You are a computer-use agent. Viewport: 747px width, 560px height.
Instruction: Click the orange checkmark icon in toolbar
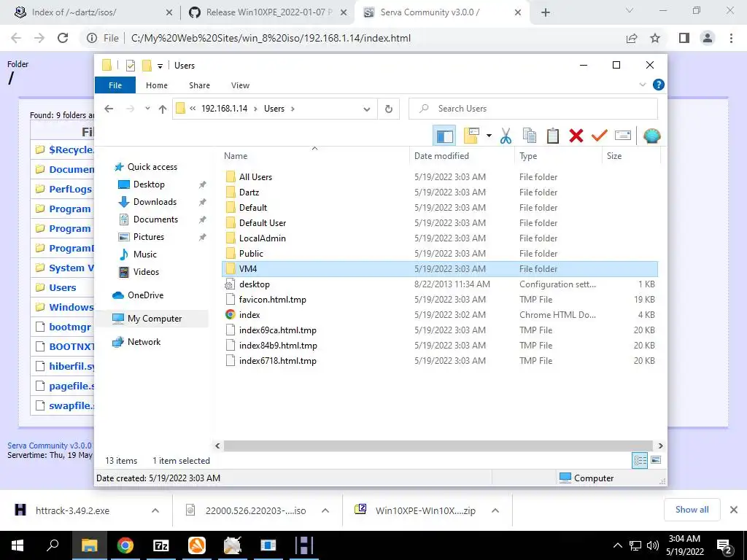[599, 136]
